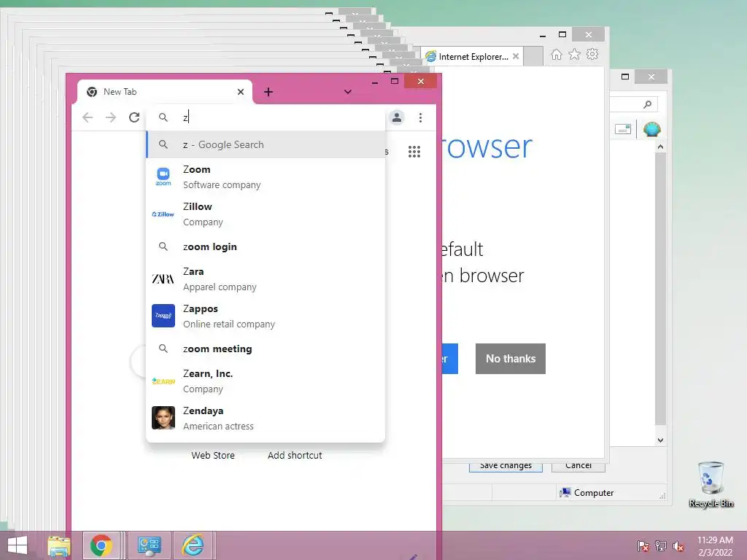The width and height of the screenshot is (747, 560).
Task: Select the Zendaya suggestion
Action: coord(266,418)
